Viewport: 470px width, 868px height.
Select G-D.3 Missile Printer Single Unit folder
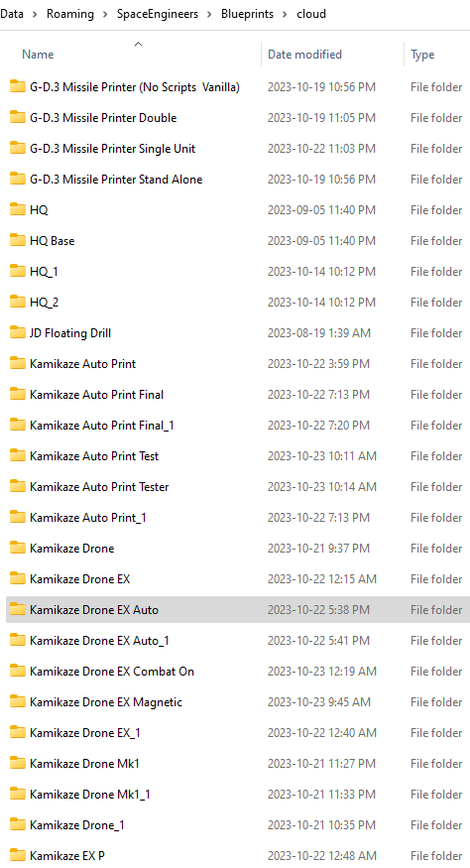pyautogui.click(x=112, y=149)
